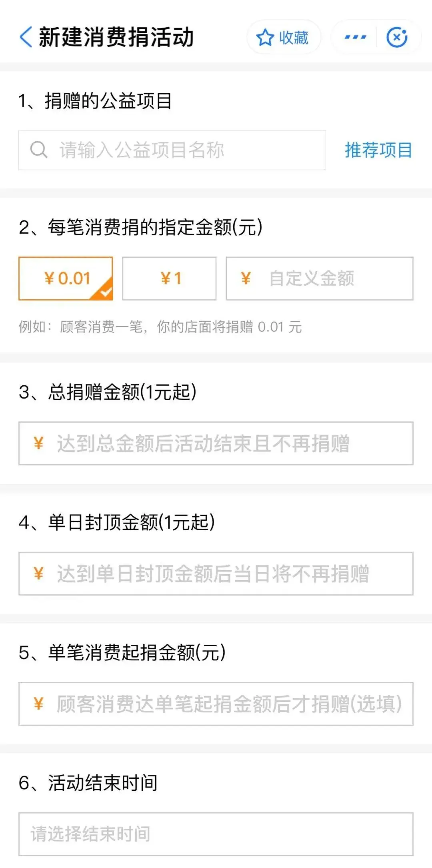The width and height of the screenshot is (432, 868).
Task: Select the ¥0.01 donation amount option
Action: pos(66,279)
